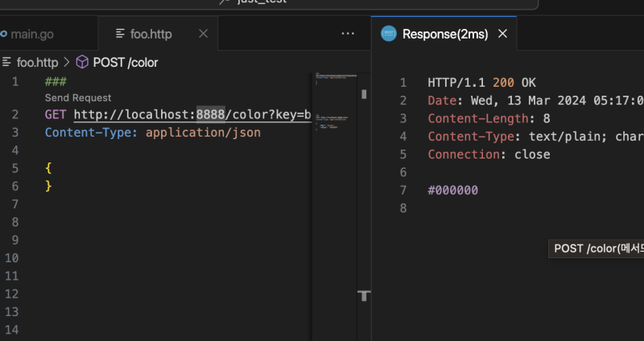Click the breadcrumb chevron separator after foo.http
Screen dimensions: 644x341
coord(66,61)
